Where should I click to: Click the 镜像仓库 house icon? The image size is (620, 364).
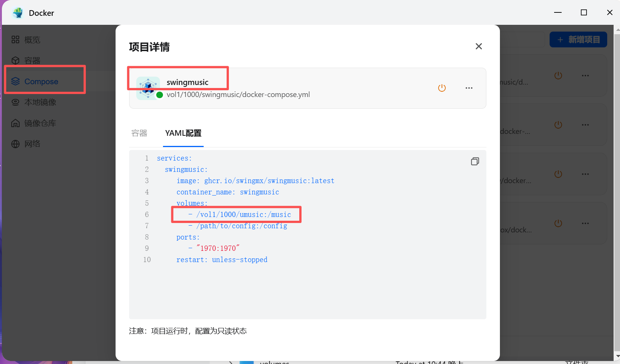(x=15, y=123)
